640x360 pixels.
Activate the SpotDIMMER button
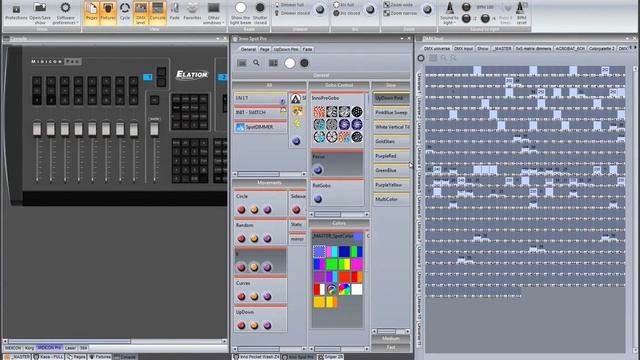point(260,127)
